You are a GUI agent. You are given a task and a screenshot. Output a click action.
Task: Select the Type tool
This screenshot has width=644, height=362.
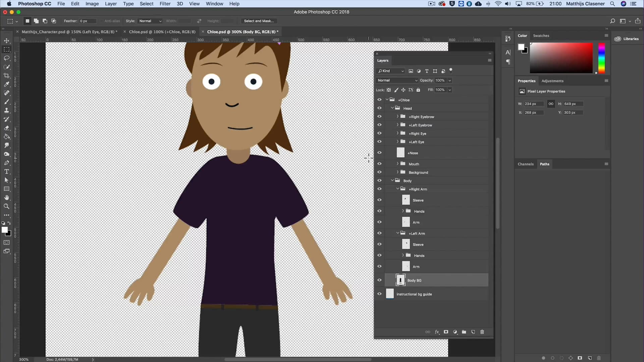point(6,172)
